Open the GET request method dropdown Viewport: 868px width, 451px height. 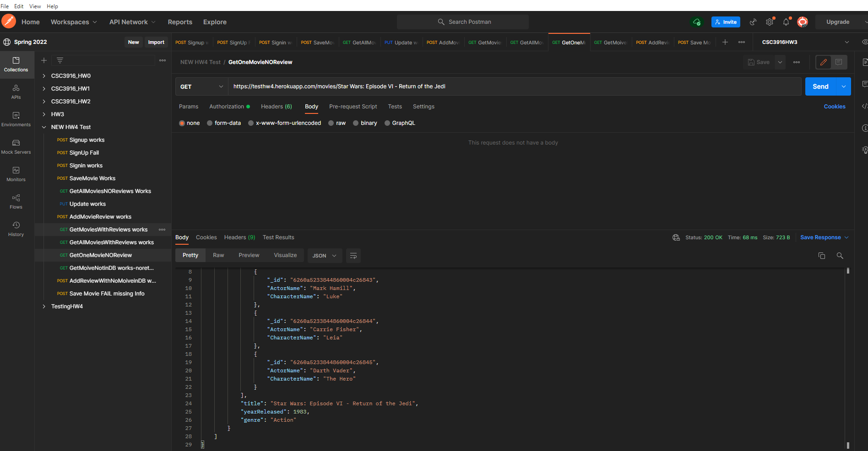(x=201, y=86)
